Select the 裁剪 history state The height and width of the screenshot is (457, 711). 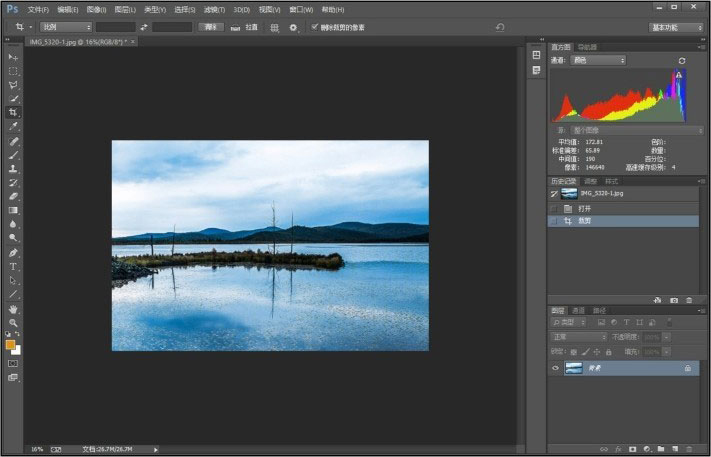[x=585, y=220]
